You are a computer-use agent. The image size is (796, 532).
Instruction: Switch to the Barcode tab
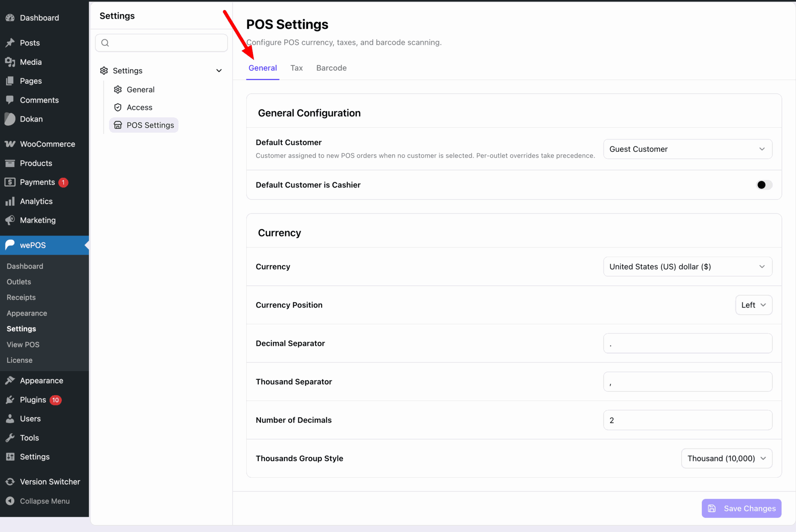click(331, 68)
